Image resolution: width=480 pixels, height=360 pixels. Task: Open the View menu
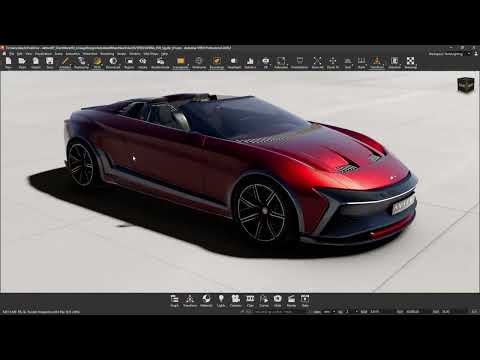pos(29,54)
